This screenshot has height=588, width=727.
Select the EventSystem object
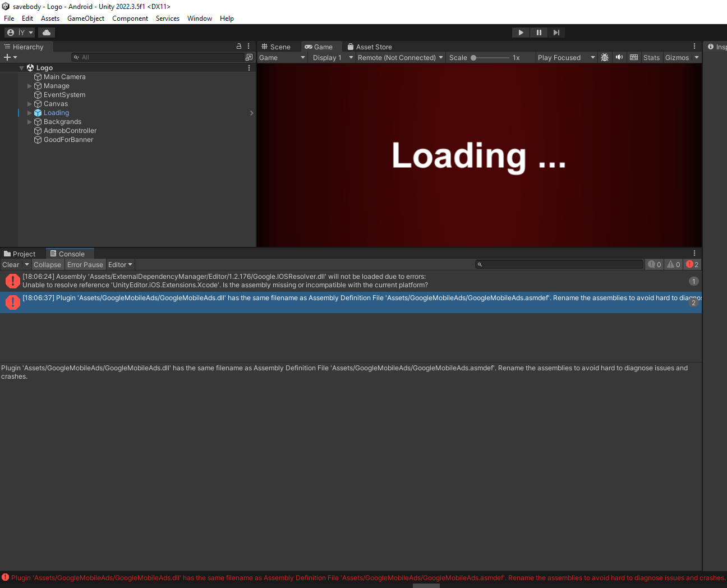tap(65, 95)
